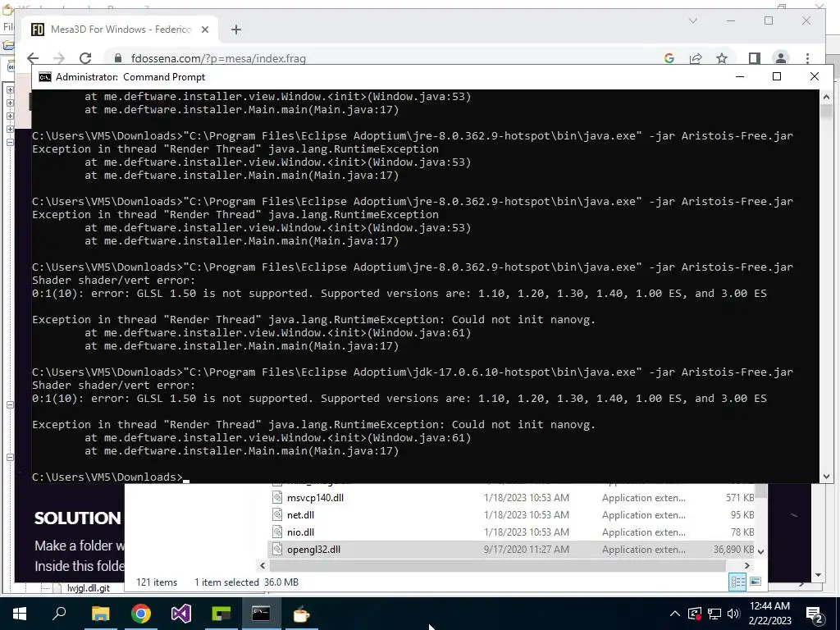Open the Chrome profile avatar

[x=781, y=58]
